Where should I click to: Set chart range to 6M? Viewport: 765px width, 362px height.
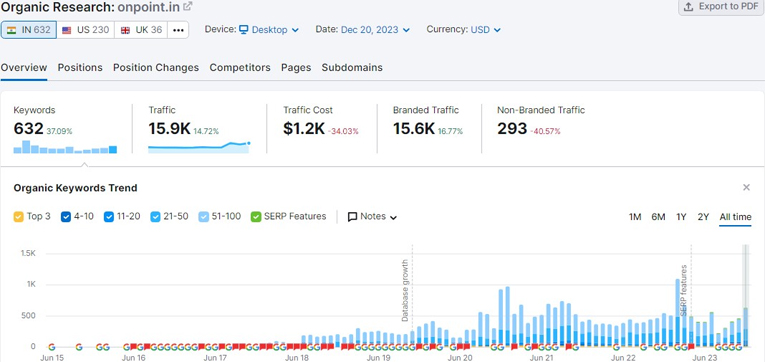click(658, 217)
